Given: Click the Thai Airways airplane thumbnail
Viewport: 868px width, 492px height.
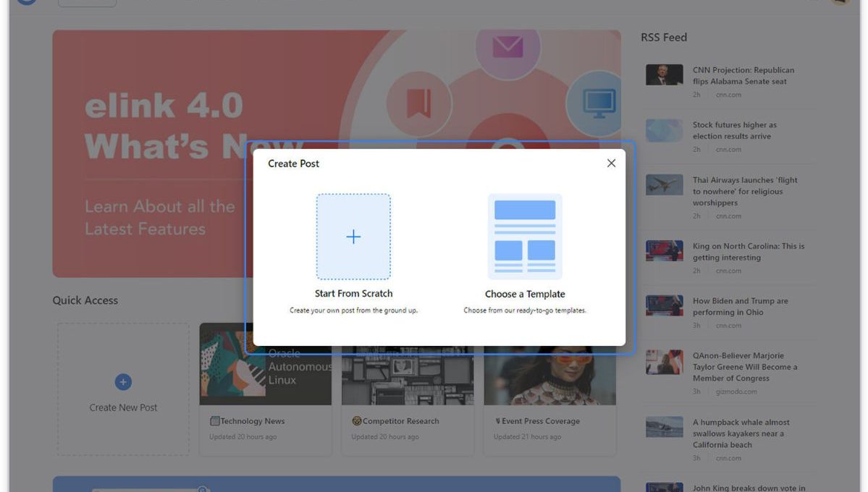Looking at the screenshot, I should [x=664, y=185].
